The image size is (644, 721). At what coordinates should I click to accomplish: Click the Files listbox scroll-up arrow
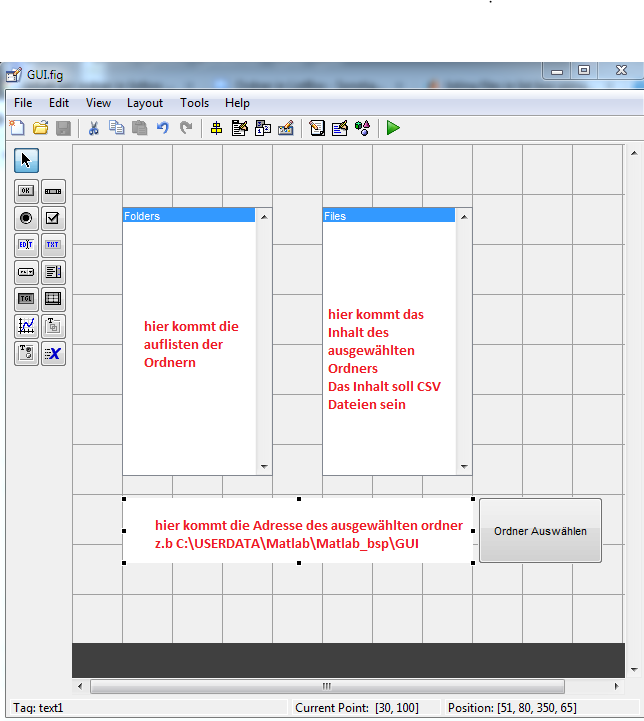(463, 216)
